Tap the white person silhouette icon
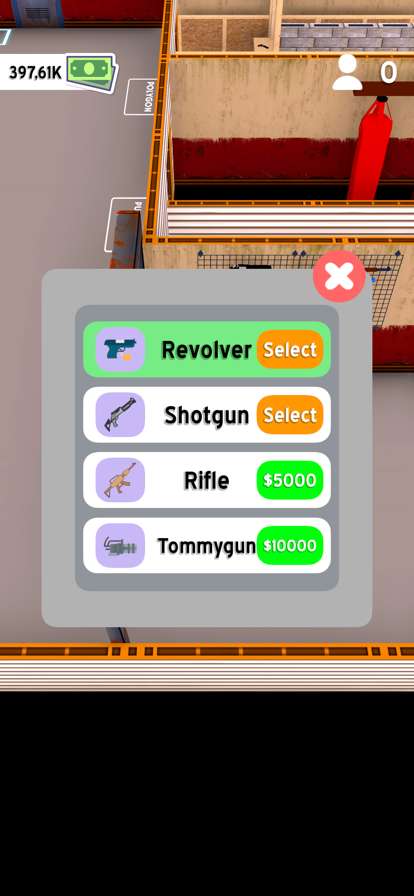Screen dimensions: 414x896 tap(347, 73)
